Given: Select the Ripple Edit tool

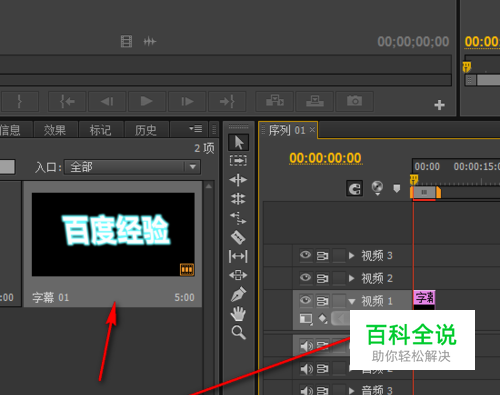Looking at the screenshot, I should pyautogui.click(x=238, y=180).
